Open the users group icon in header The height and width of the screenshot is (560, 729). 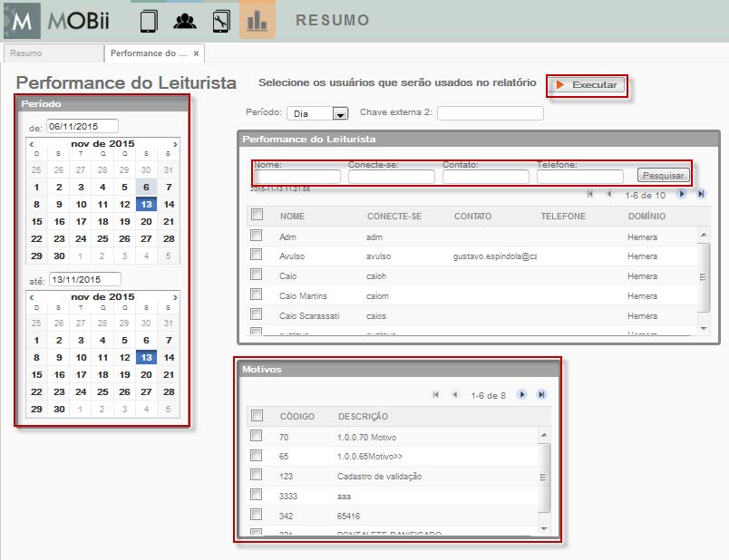(185, 22)
